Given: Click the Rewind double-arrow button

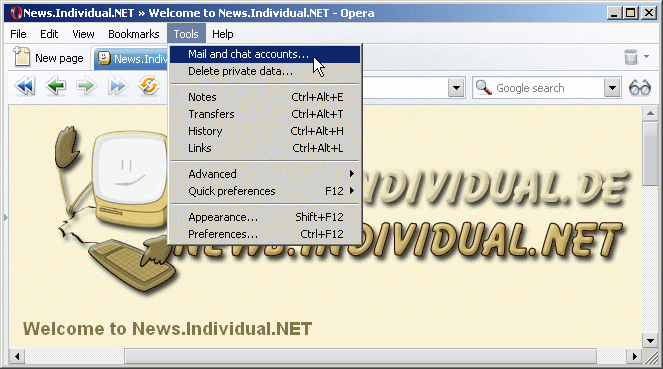Looking at the screenshot, I should (25, 86).
